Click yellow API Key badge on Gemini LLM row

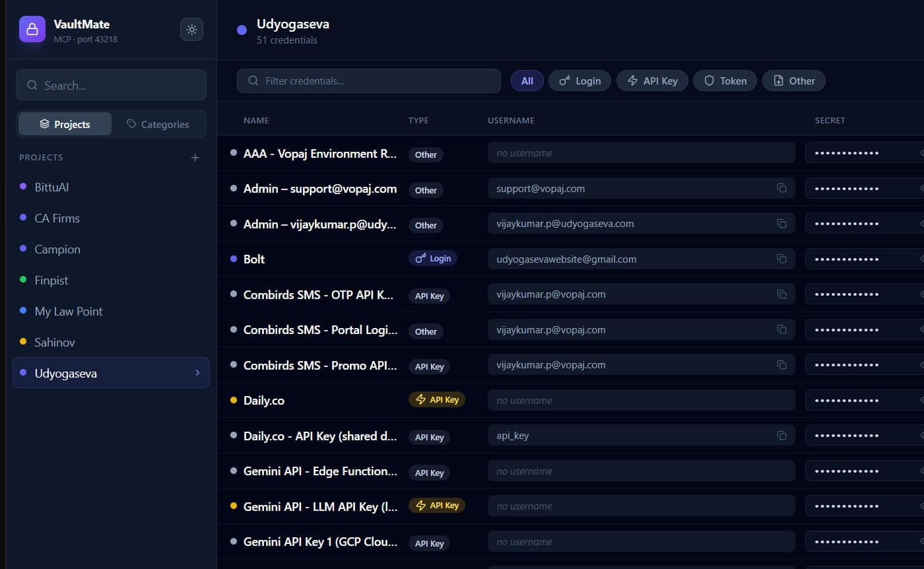(x=437, y=506)
